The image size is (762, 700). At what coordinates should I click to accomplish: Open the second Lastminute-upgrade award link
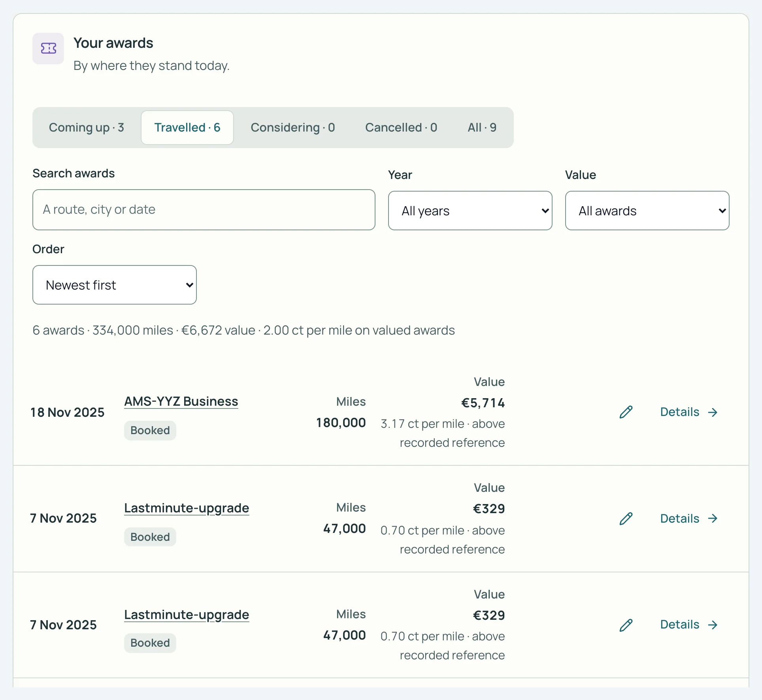(x=187, y=615)
